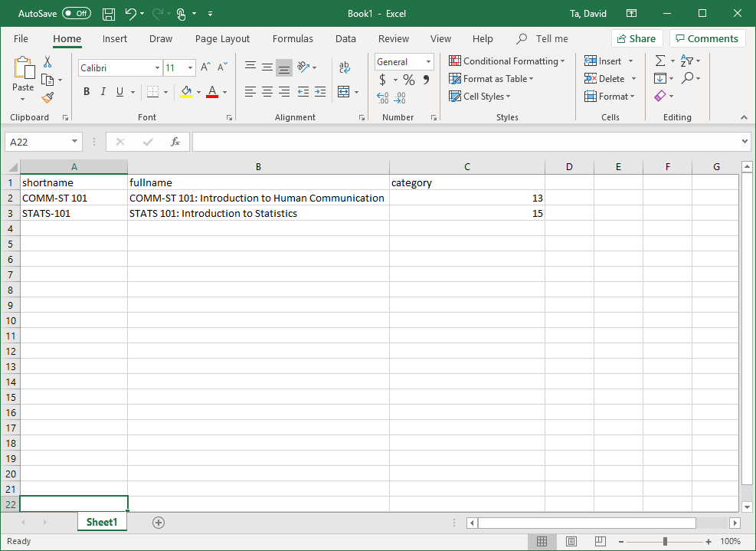Add a new sheet with plus icon
The height and width of the screenshot is (551, 756).
click(158, 523)
